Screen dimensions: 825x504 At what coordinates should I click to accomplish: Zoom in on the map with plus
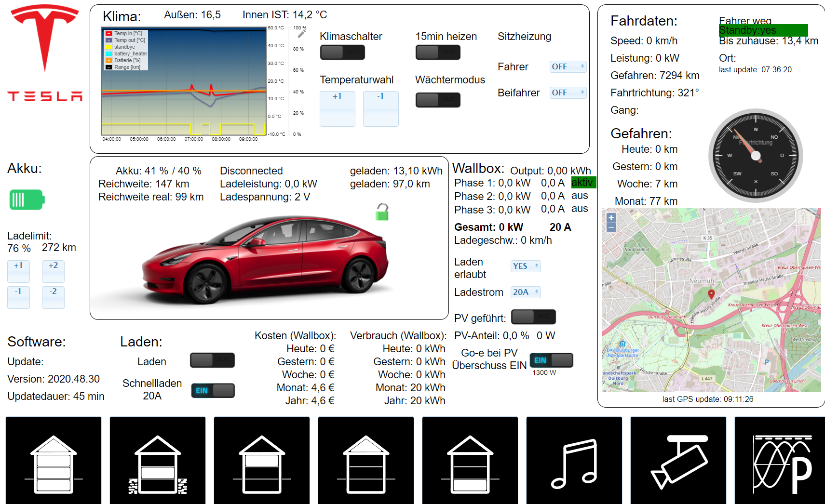tap(611, 218)
